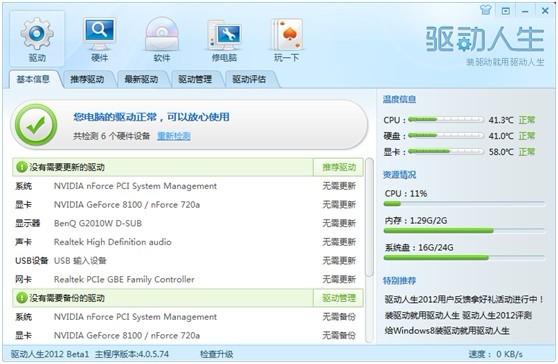Open the title bar dropdown menu icon
This screenshot has height=364, width=558.
506,11
